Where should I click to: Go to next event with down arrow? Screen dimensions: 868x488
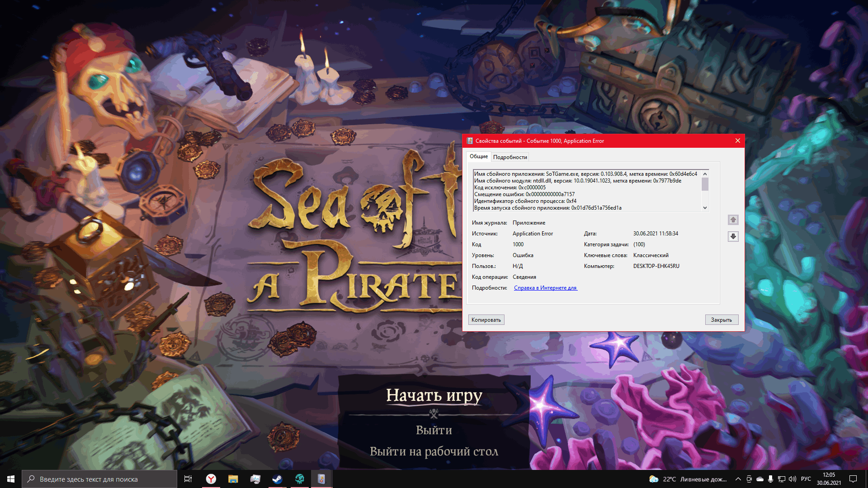click(733, 236)
